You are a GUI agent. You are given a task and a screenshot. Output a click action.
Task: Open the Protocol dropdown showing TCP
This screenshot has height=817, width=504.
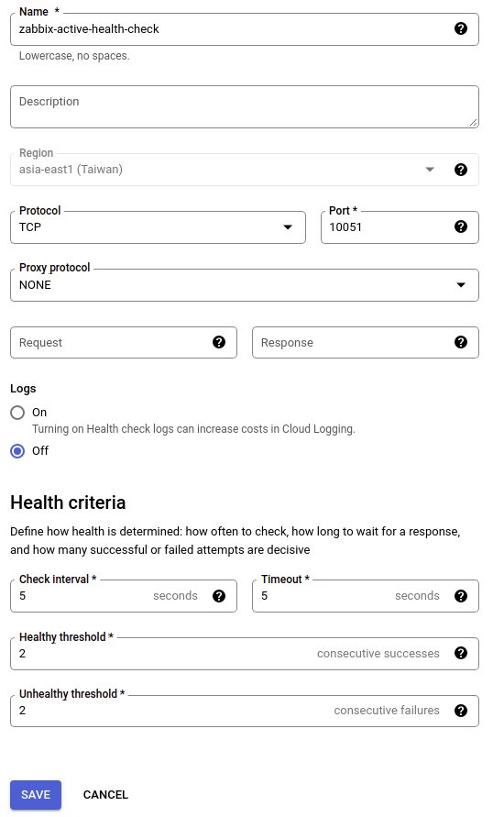pos(158,227)
